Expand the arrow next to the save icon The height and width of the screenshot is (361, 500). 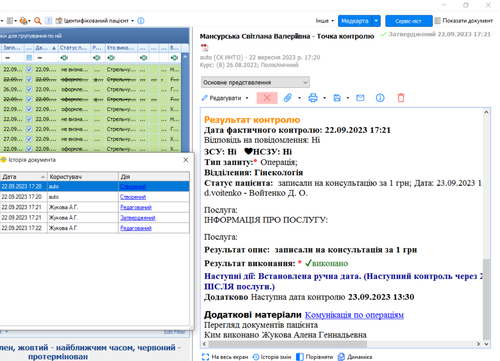(x=348, y=98)
